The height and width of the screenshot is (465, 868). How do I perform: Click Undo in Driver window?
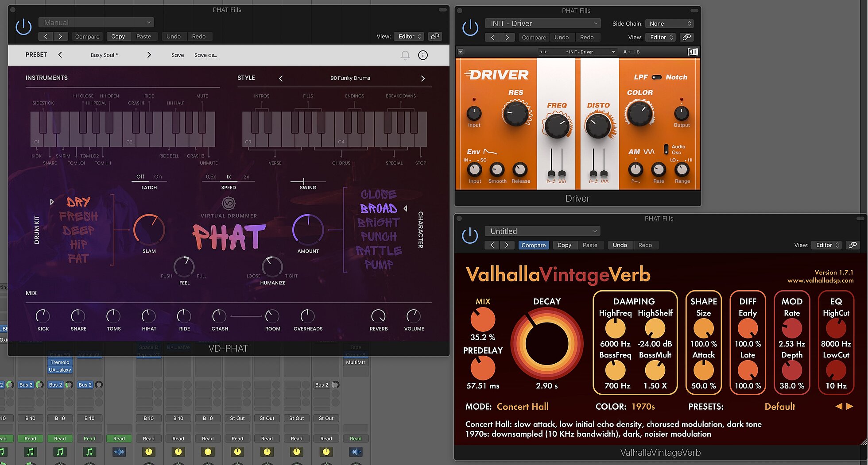[561, 37]
